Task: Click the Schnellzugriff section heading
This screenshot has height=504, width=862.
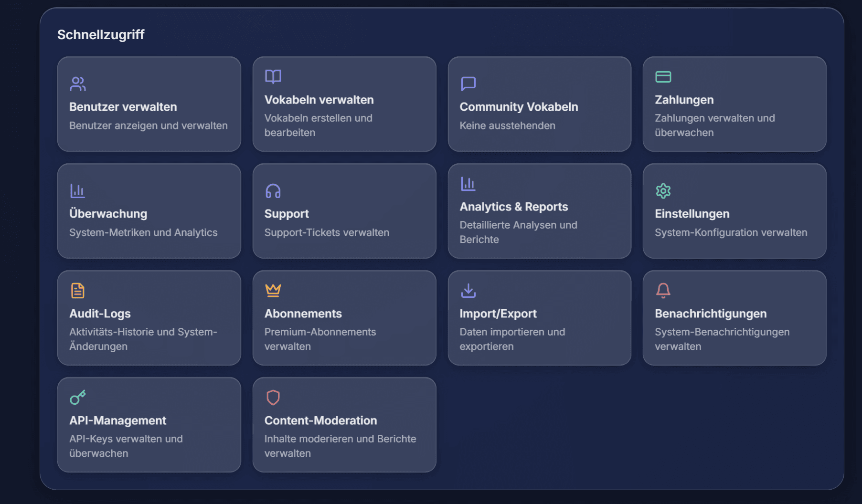Action: (101, 34)
